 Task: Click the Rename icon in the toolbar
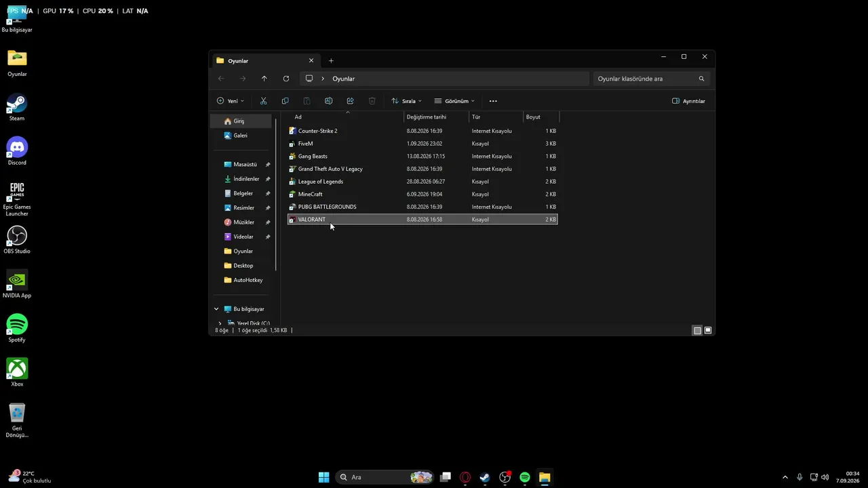[x=328, y=101]
